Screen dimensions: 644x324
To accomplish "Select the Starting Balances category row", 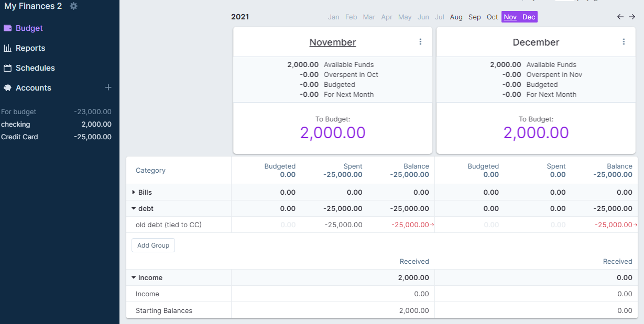I will (x=382, y=311).
